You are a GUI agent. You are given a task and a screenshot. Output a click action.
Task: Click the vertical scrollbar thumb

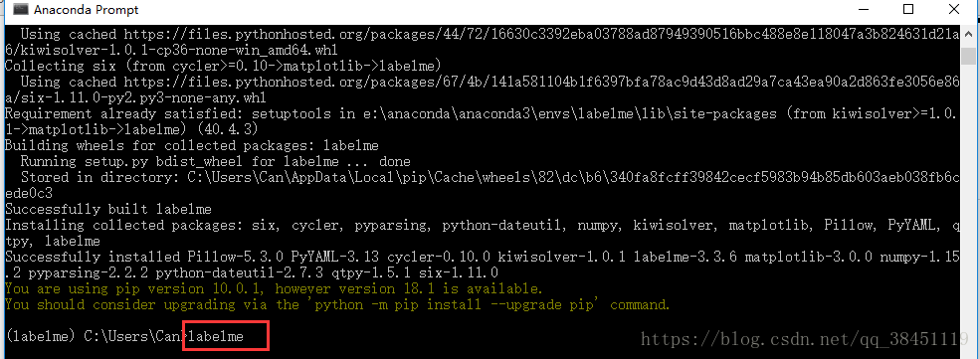tap(968, 56)
